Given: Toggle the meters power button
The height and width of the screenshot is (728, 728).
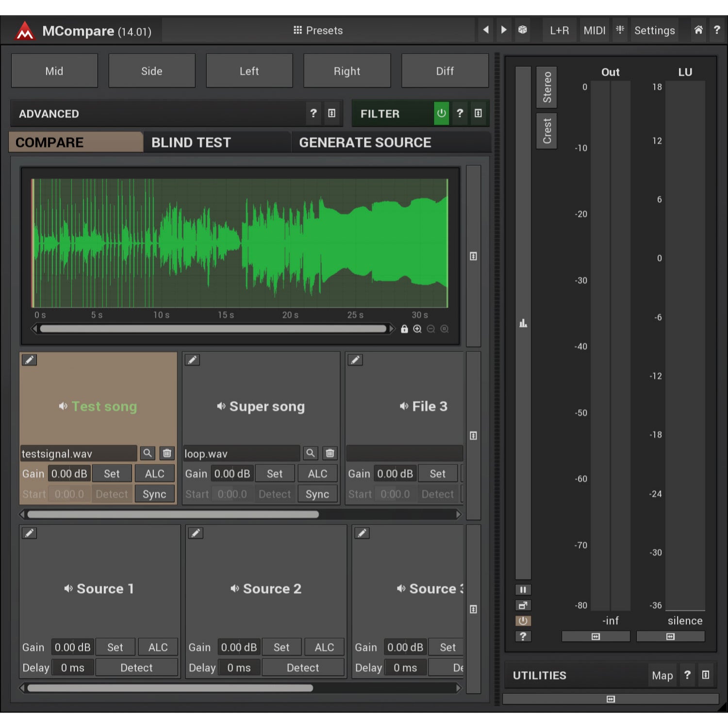Looking at the screenshot, I should click(x=523, y=621).
